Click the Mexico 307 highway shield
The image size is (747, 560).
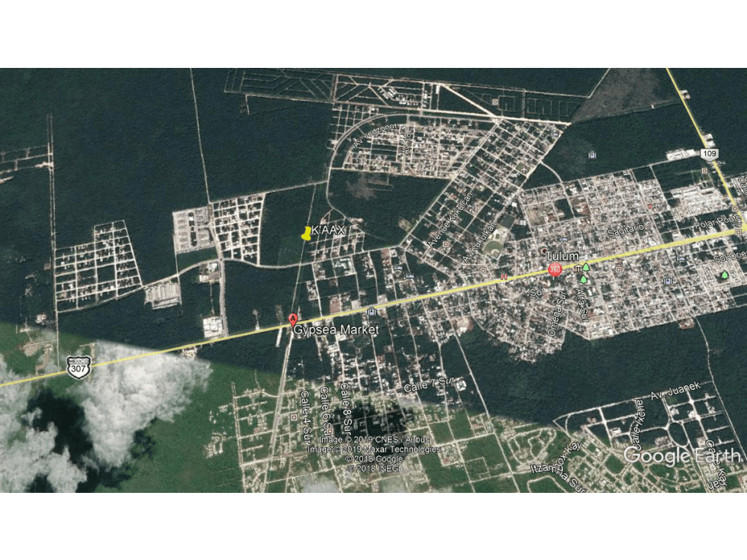(78, 367)
